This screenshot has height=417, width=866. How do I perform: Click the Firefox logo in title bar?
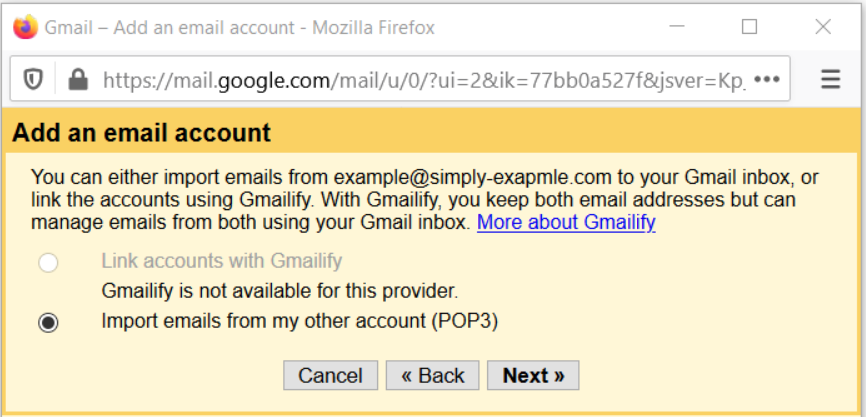click(25, 27)
